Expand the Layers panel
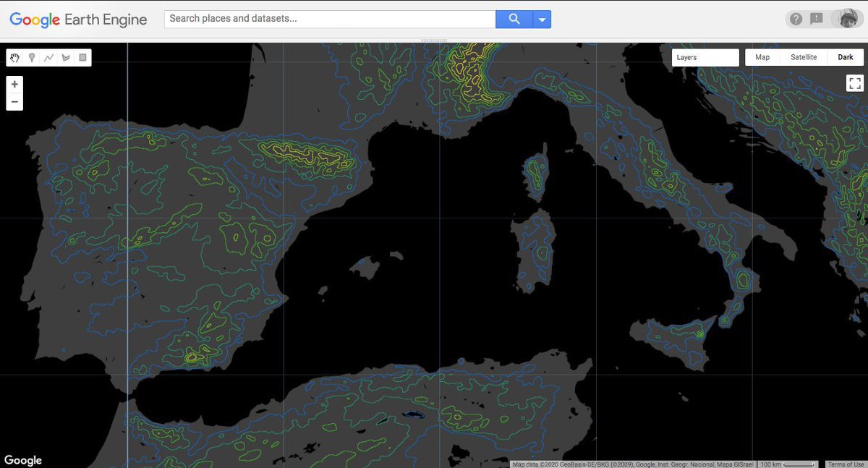The image size is (868, 468). [705, 58]
